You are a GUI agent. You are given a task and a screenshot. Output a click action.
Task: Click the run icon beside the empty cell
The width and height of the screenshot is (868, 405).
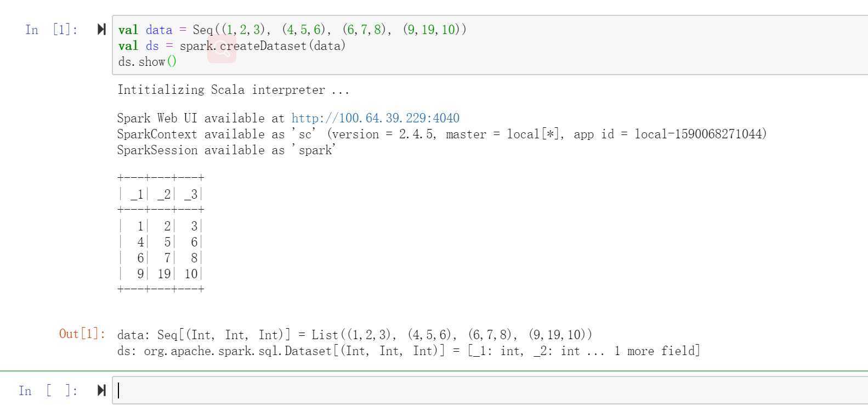coord(101,390)
